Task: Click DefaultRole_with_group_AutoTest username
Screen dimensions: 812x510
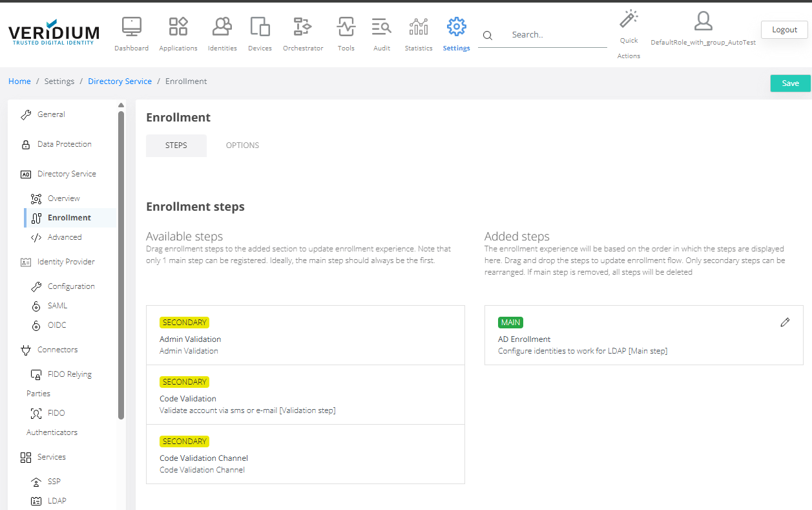Action: click(x=703, y=43)
